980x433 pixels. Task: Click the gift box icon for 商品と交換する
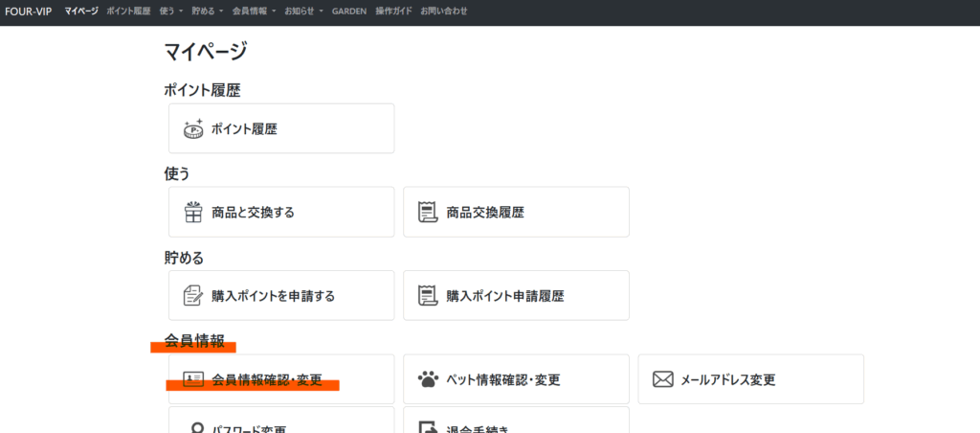(x=192, y=212)
